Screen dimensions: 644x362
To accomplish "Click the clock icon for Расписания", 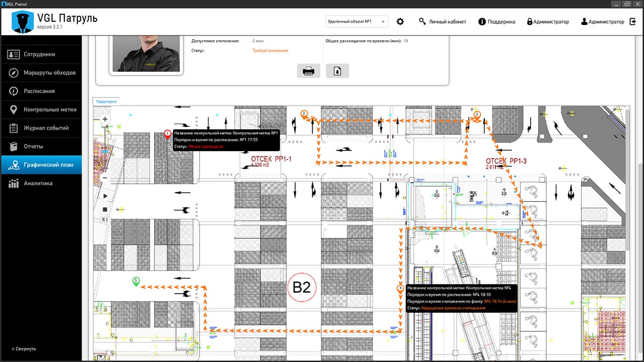I will pos(14,91).
